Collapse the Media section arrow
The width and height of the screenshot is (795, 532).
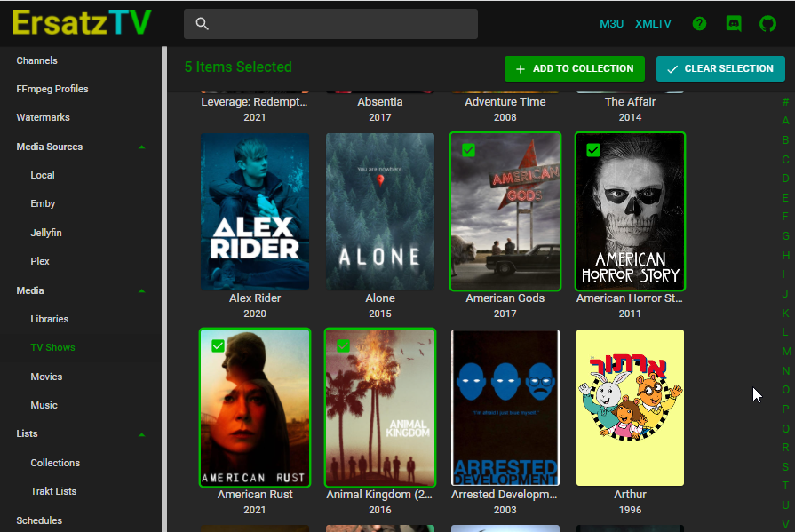click(142, 291)
